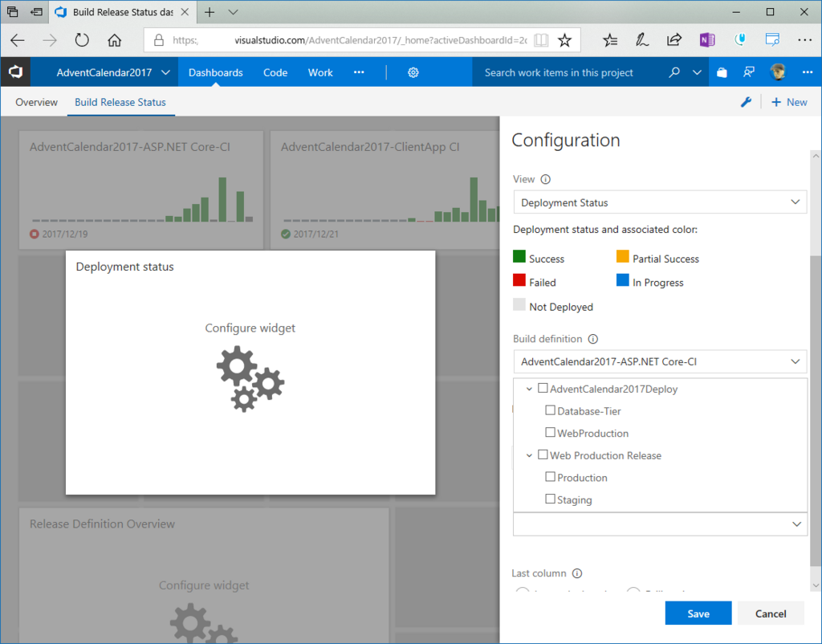Check the Staging environment
The image size is (822, 644).
(550, 499)
